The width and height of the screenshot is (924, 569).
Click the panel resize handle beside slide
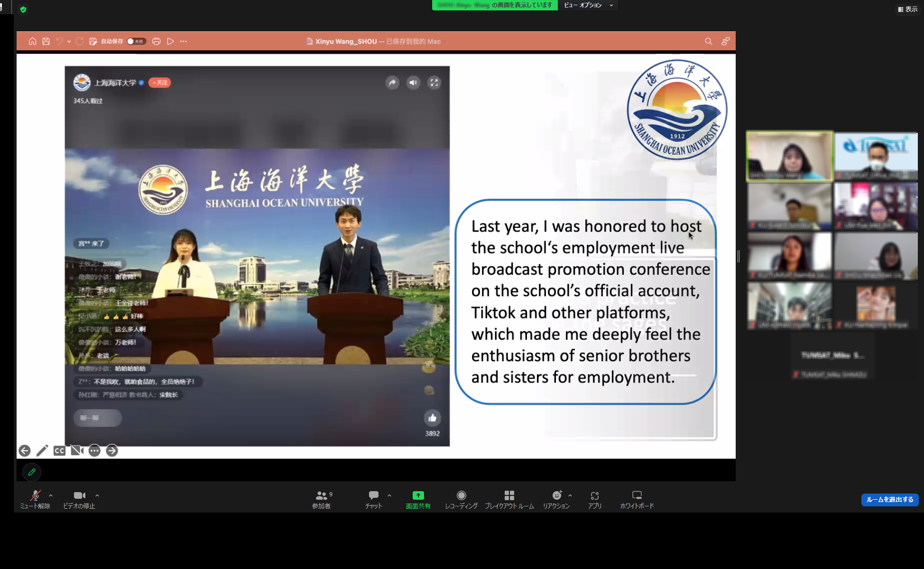(x=739, y=256)
